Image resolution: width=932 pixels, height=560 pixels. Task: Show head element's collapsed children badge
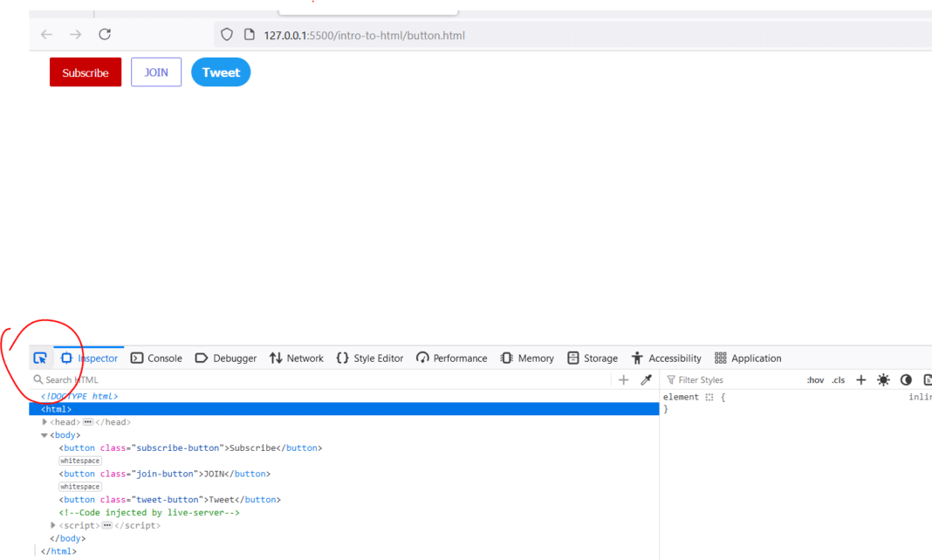(88, 422)
